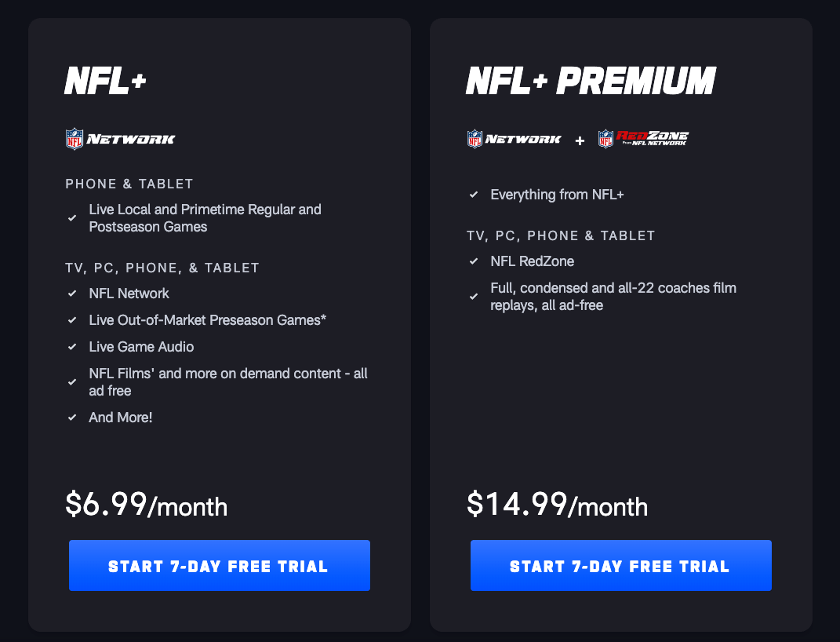Click the $14.99/month price

coord(557,505)
